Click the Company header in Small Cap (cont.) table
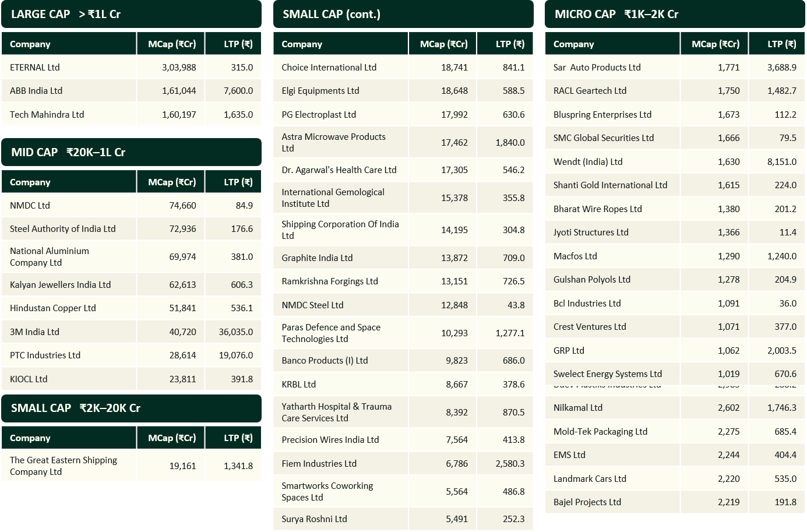Image resolution: width=807 pixels, height=532 pixels. [x=340, y=44]
